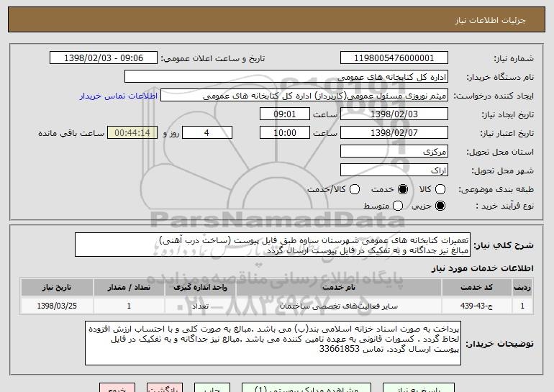Screen dimensions: 554x392
Task: Click the شرح کلی نیاز description box
Action: (x=273, y=245)
